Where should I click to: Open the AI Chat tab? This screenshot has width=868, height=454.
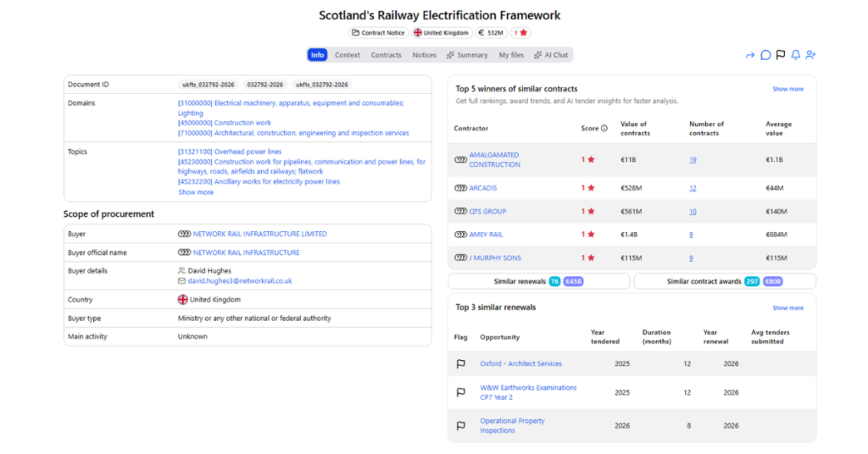point(551,55)
